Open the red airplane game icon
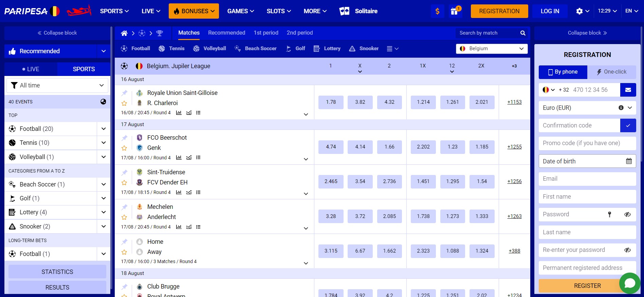Screen dimensions: 644x297 [79, 11]
